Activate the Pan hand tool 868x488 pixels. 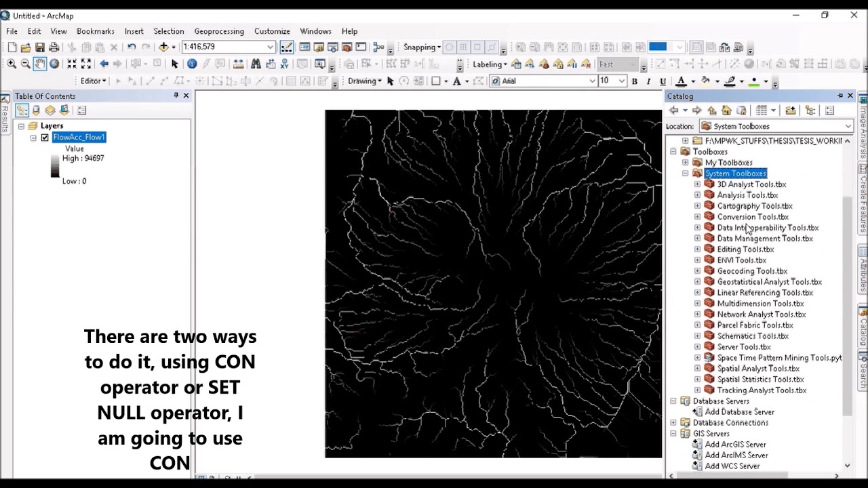click(40, 64)
